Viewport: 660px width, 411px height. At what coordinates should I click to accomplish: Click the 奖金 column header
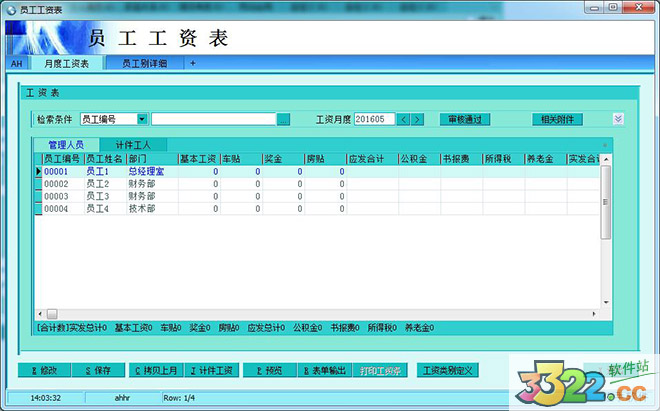284,159
